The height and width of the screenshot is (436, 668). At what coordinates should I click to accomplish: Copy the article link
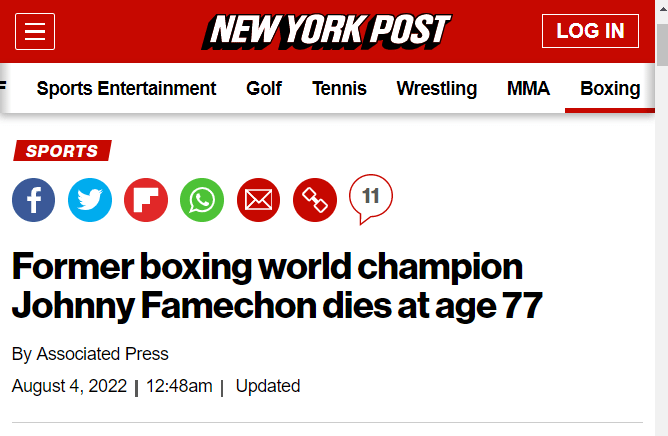pyautogui.click(x=315, y=200)
